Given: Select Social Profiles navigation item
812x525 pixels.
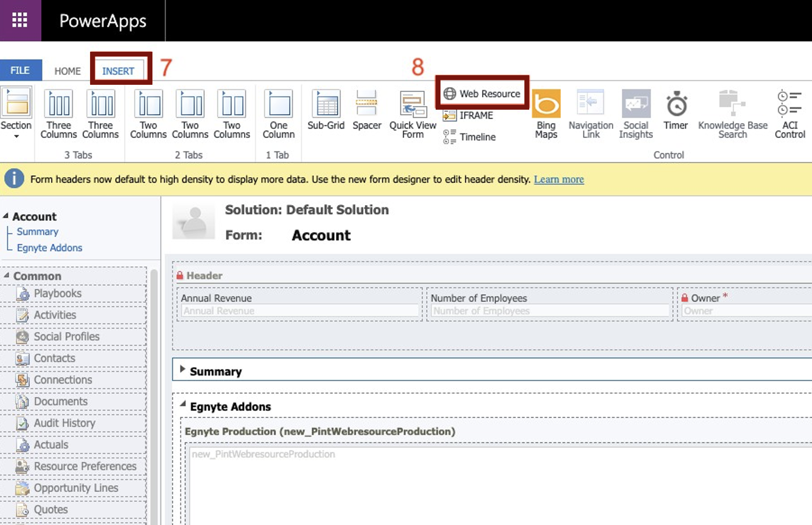Looking at the screenshot, I should click(74, 336).
